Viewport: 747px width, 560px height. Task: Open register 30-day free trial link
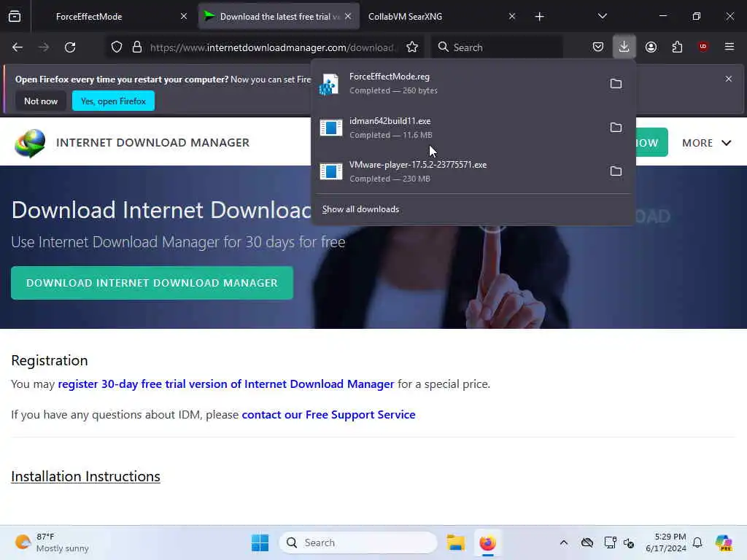(226, 384)
